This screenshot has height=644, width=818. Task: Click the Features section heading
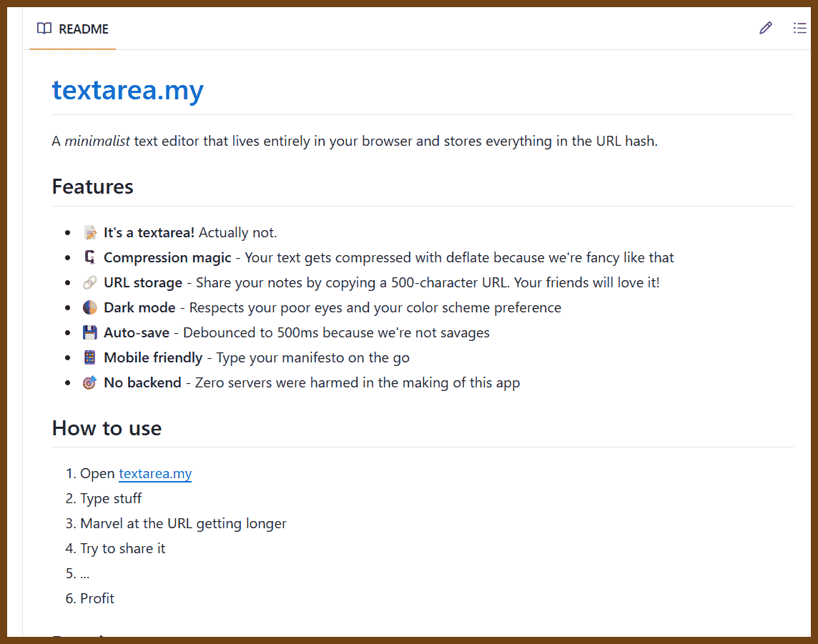(x=93, y=187)
